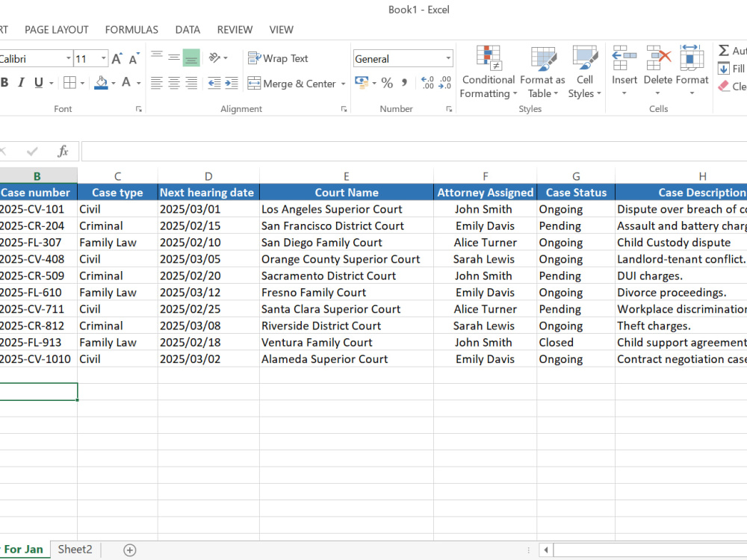Apply Percent Style icon
Viewport: 747px width, 560px height.
(x=387, y=84)
